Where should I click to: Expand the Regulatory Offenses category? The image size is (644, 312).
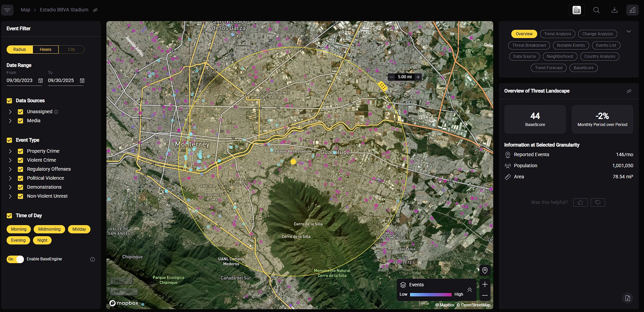click(10, 169)
